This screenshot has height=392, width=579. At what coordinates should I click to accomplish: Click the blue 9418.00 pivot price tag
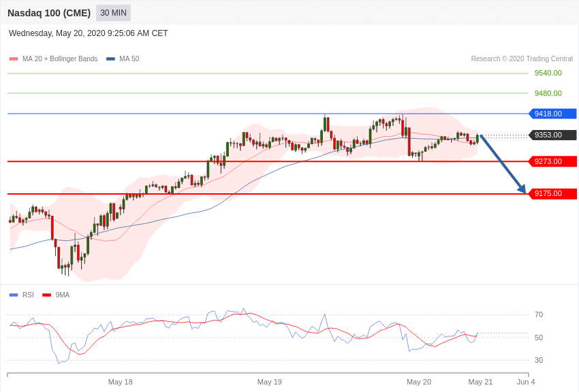point(553,114)
